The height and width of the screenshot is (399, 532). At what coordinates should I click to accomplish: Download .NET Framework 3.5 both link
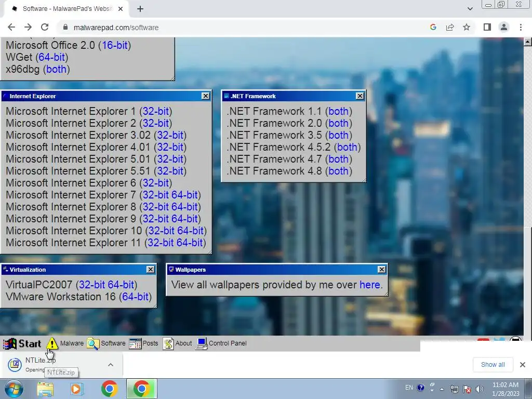pos(338,135)
